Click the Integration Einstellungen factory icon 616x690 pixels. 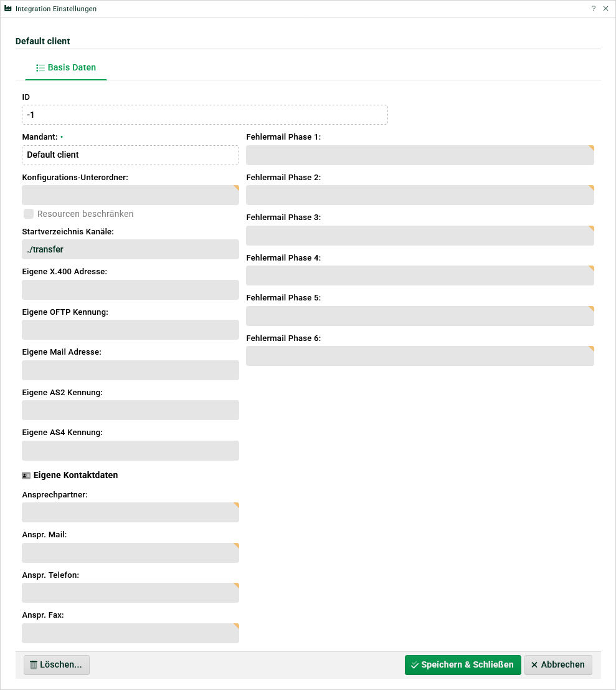pyautogui.click(x=8, y=9)
